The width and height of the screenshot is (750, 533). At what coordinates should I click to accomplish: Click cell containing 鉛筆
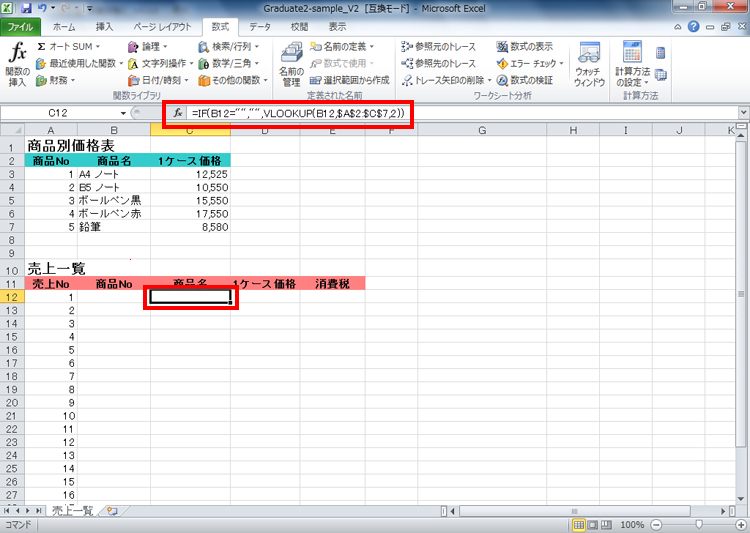click(x=114, y=227)
